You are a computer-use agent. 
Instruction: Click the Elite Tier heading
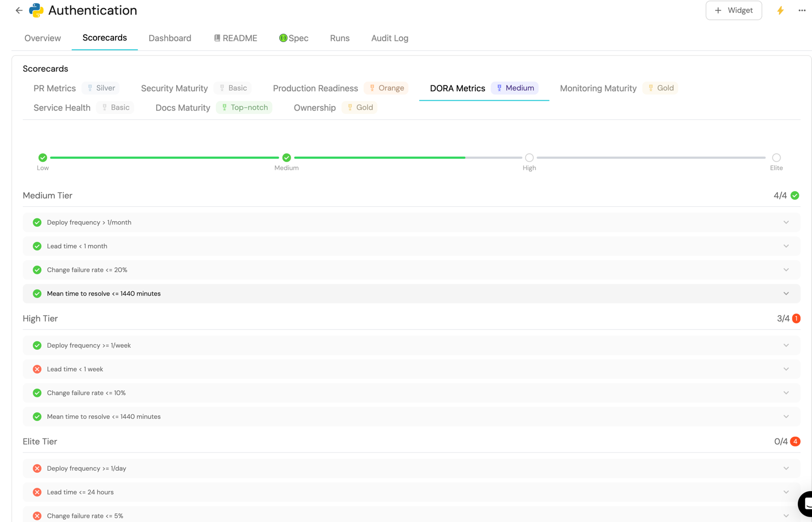pyautogui.click(x=40, y=442)
